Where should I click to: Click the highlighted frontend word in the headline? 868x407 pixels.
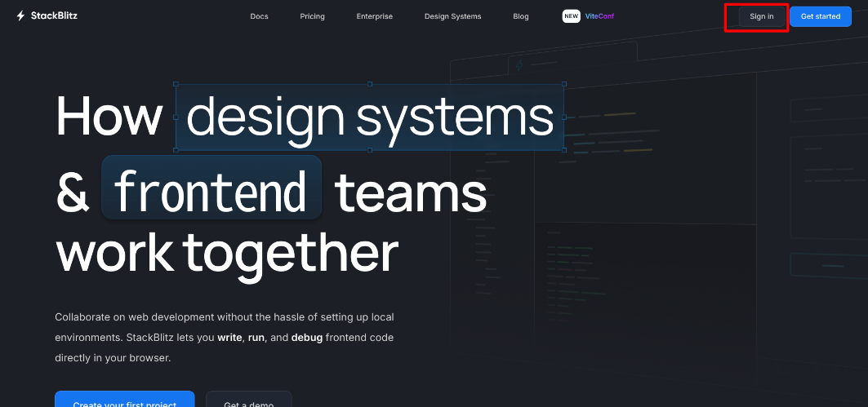tap(211, 188)
